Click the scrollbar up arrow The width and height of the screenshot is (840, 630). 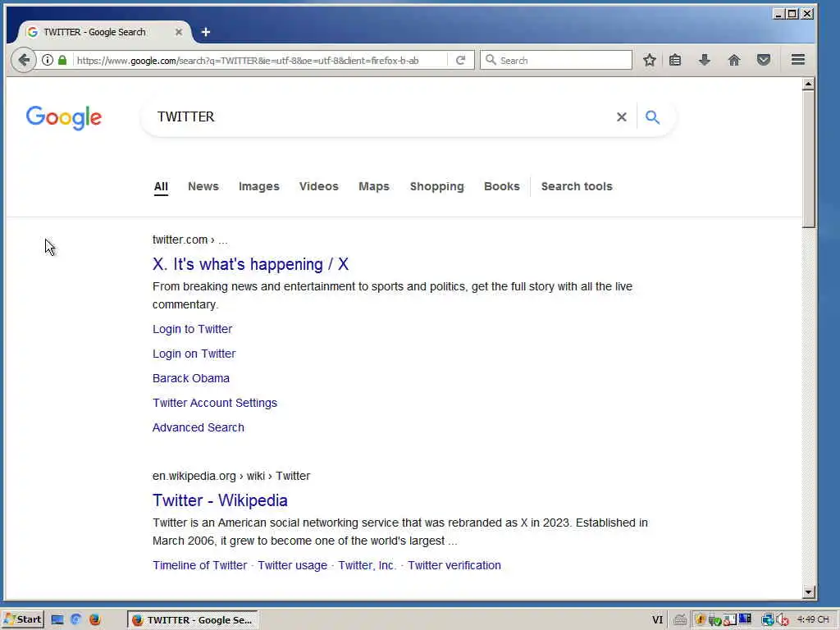click(x=808, y=84)
